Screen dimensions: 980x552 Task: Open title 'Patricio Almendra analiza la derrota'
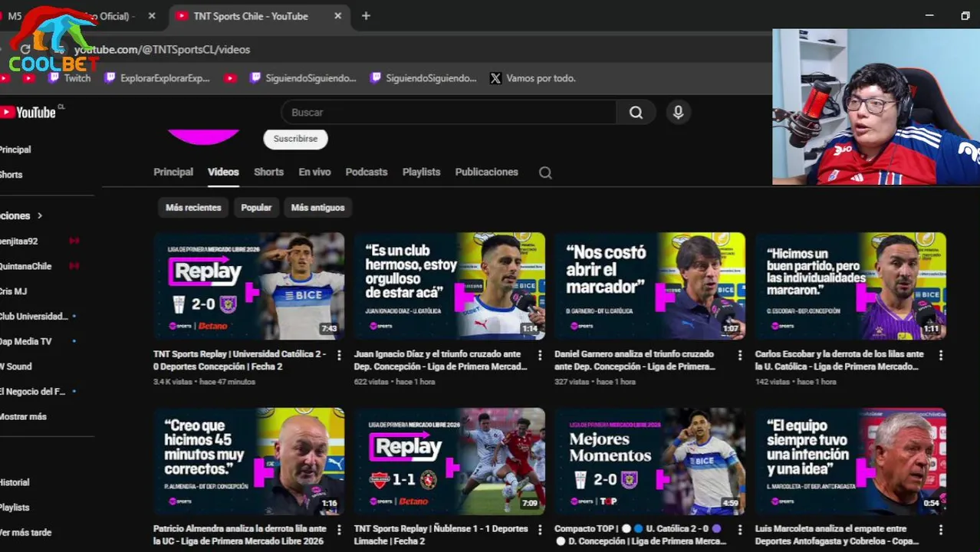[x=240, y=535]
